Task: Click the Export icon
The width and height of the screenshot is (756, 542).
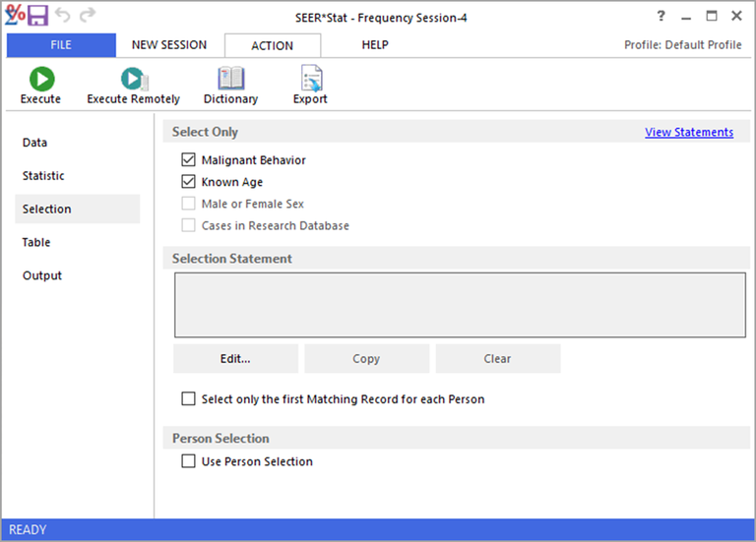Action: (310, 80)
